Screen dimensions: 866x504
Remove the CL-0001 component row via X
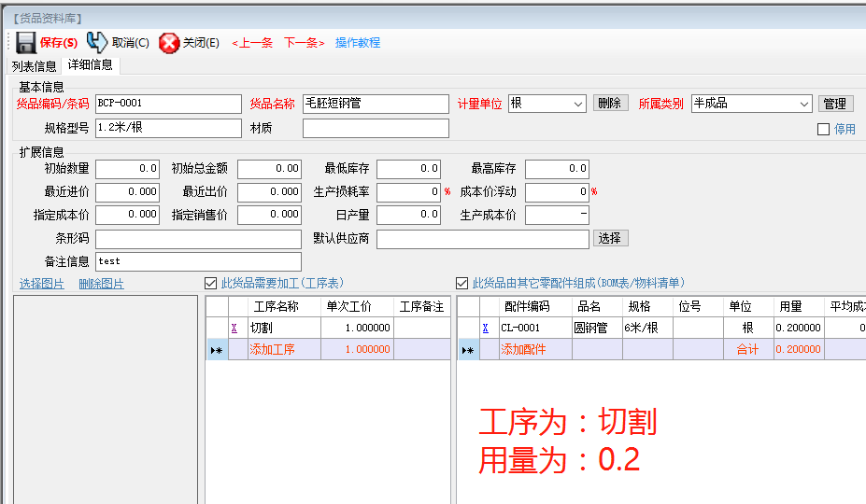tap(485, 328)
